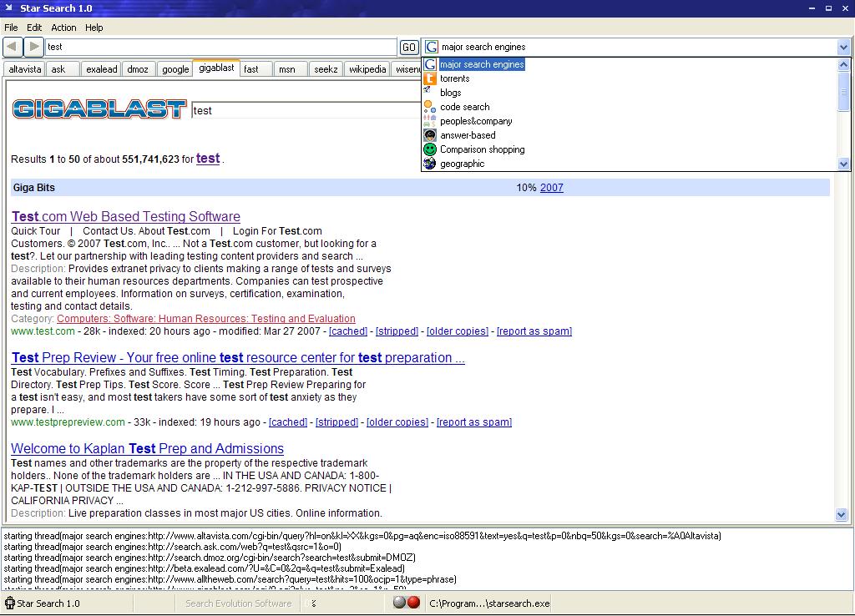Click the back navigation arrow button
Screen dimensions: 855x616
13,47
